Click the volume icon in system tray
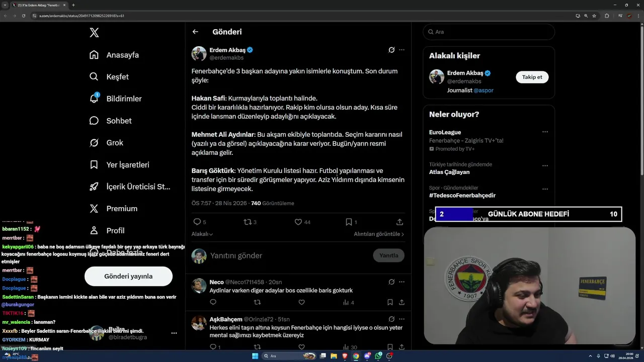The image size is (644, 362). pos(612,356)
